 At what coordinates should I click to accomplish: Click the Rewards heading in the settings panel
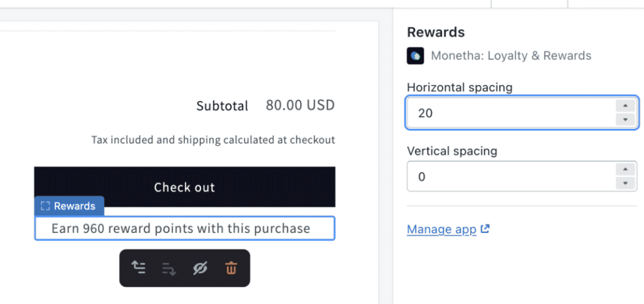436,32
